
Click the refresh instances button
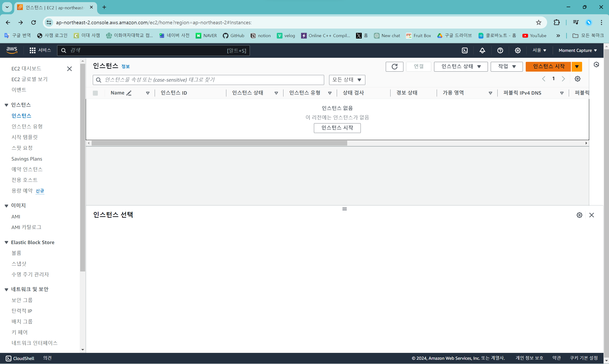pyautogui.click(x=394, y=66)
